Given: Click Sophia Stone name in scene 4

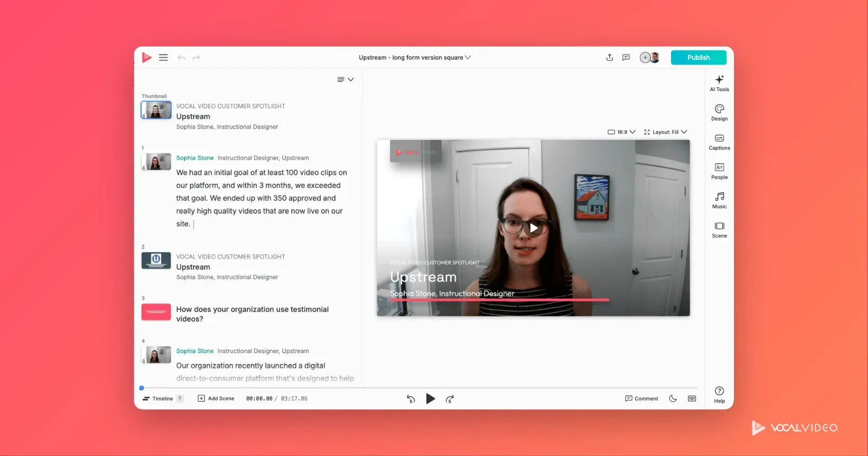Looking at the screenshot, I should pyautogui.click(x=195, y=351).
